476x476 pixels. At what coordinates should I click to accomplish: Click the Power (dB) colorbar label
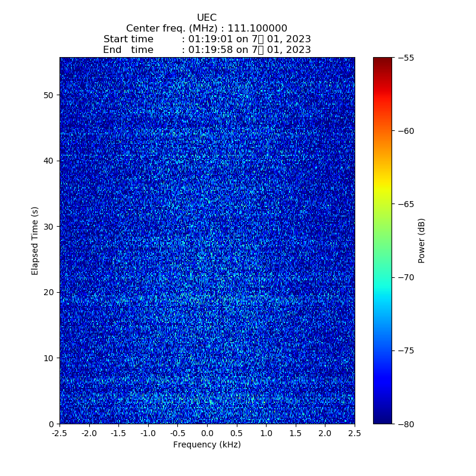[422, 240]
